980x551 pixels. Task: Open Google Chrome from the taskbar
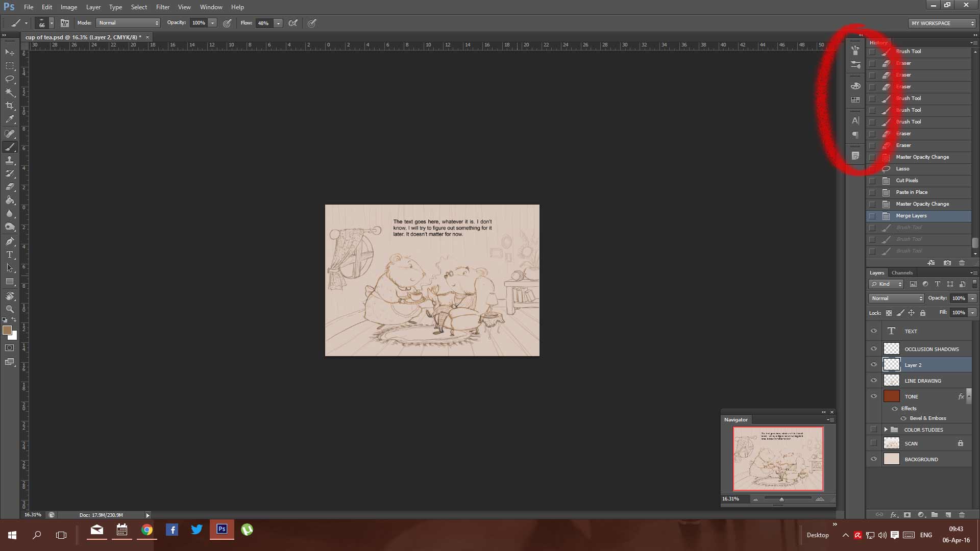[147, 530]
